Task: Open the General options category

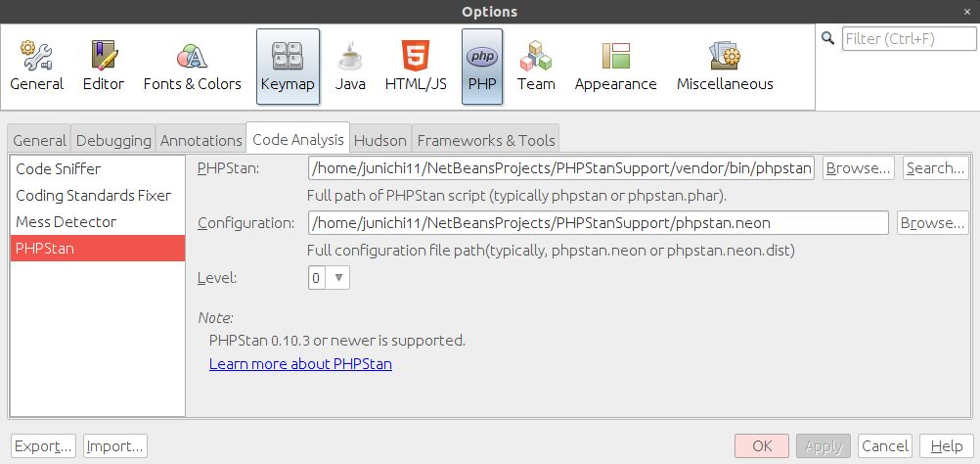Action: tap(37, 66)
